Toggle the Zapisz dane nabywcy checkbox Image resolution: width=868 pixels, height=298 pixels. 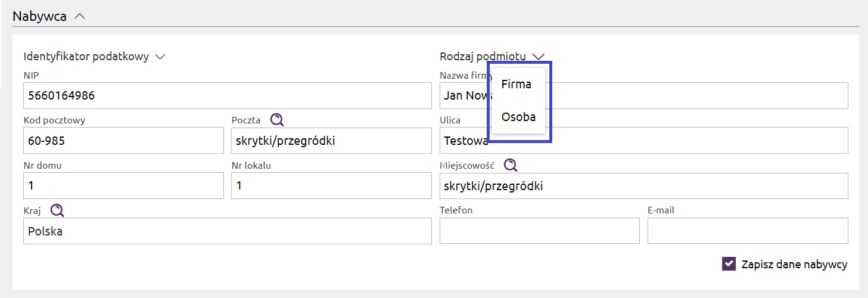(729, 264)
